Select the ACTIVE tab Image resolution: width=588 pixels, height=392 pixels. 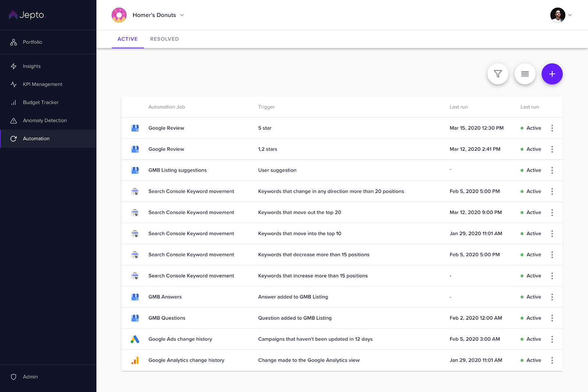coord(128,39)
